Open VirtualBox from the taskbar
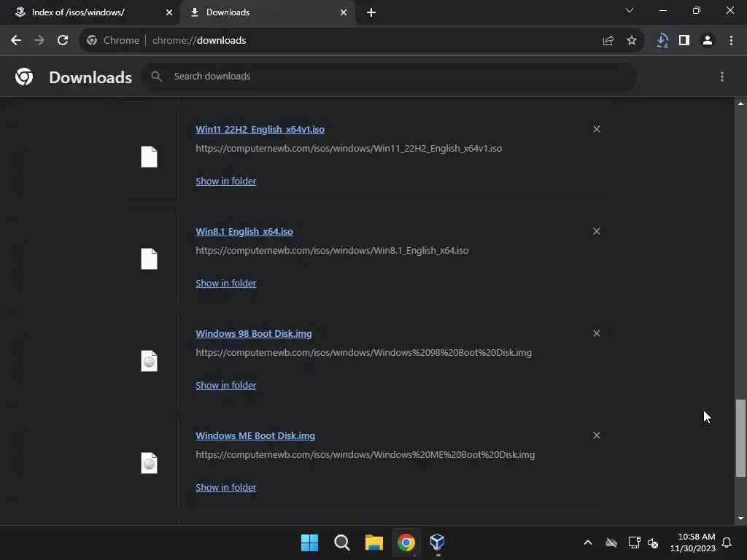The height and width of the screenshot is (560, 747). (438, 542)
